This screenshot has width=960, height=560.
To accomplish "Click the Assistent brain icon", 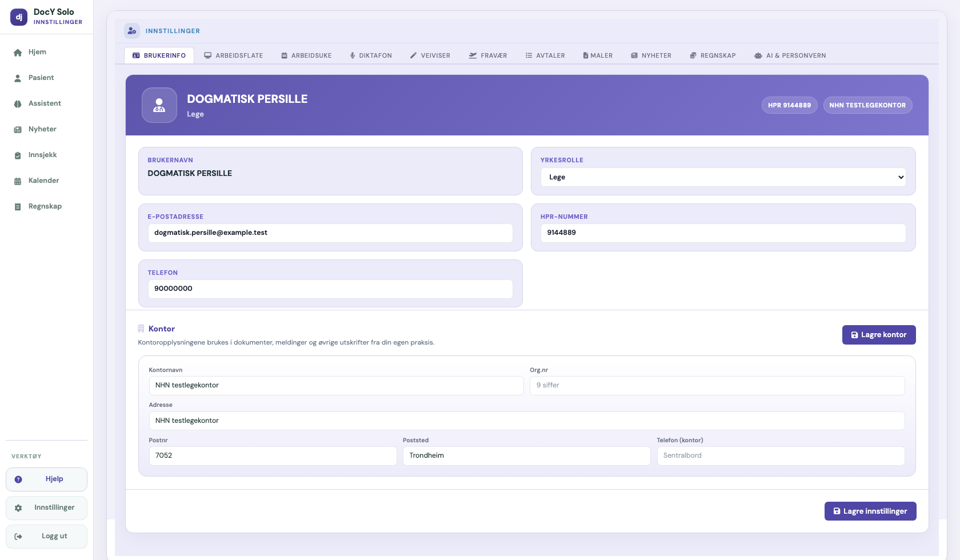I will click(x=18, y=103).
